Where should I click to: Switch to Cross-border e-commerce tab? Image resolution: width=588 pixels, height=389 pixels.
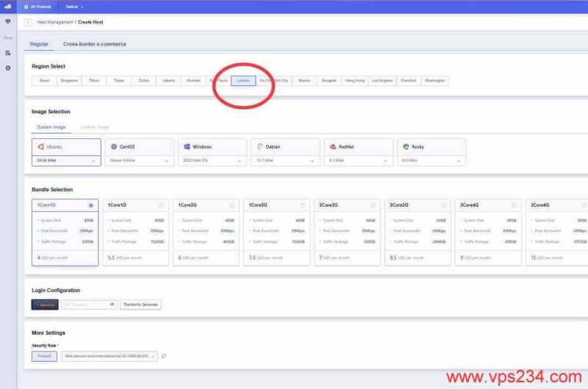(x=95, y=44)
